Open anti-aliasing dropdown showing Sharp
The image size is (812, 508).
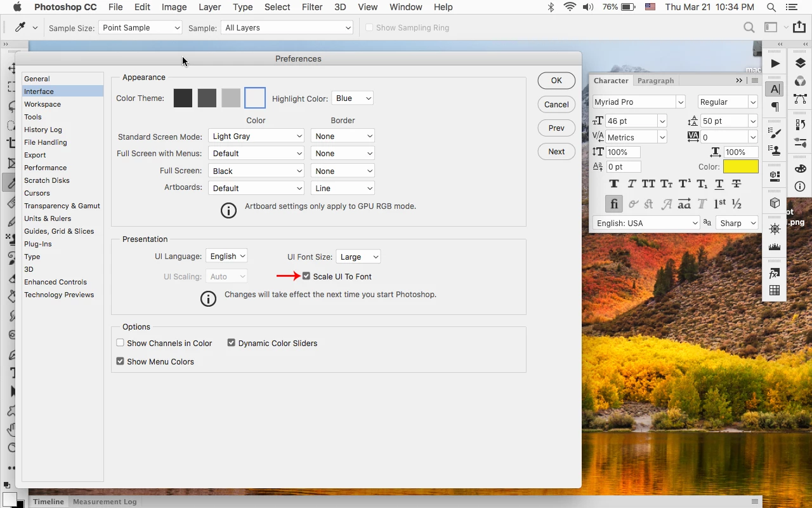pos(737,223)
